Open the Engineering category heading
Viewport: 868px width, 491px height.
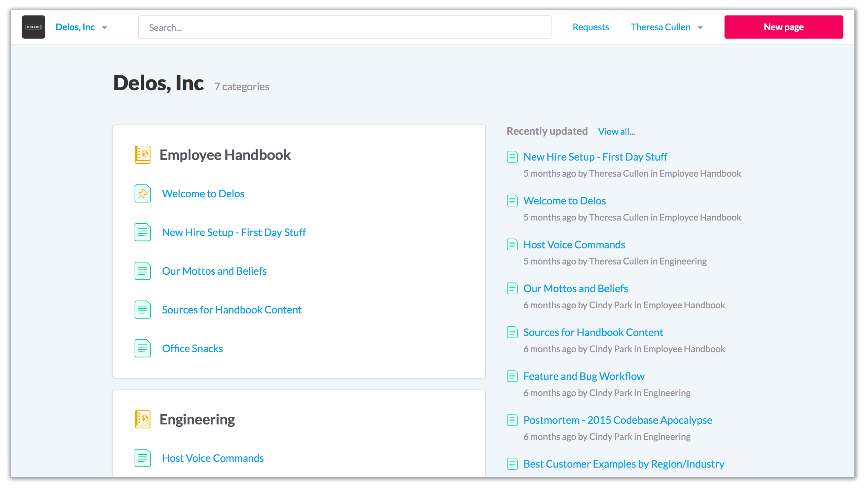pyautogui.click(x=197, y=419)
